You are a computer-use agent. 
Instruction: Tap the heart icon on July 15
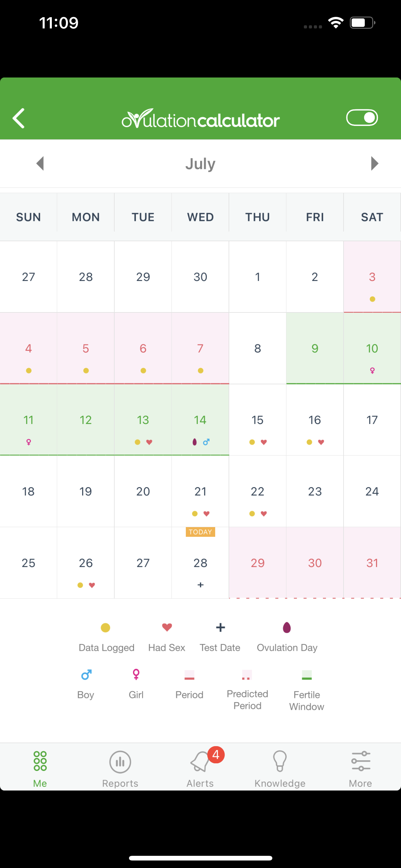coord(264,442)
